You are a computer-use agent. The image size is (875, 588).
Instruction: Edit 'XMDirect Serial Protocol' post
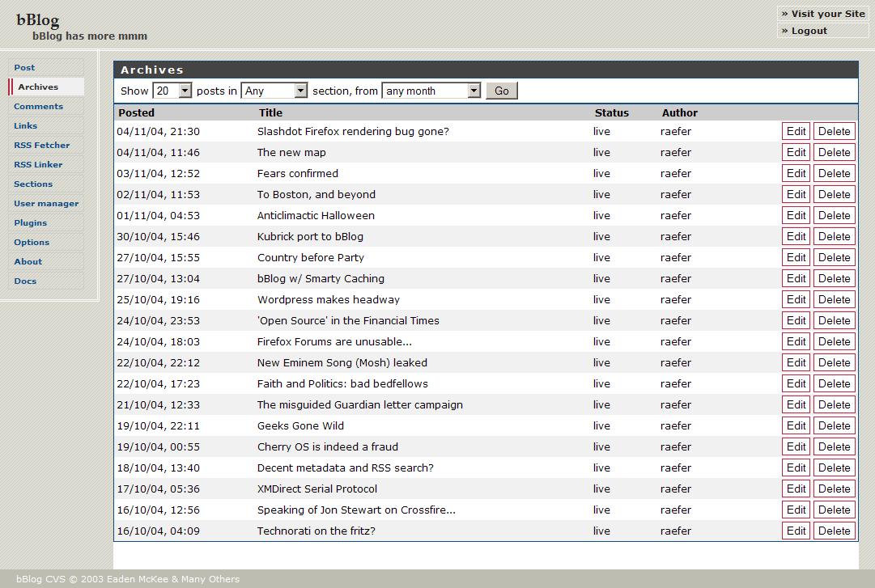(x=796, y=489)
